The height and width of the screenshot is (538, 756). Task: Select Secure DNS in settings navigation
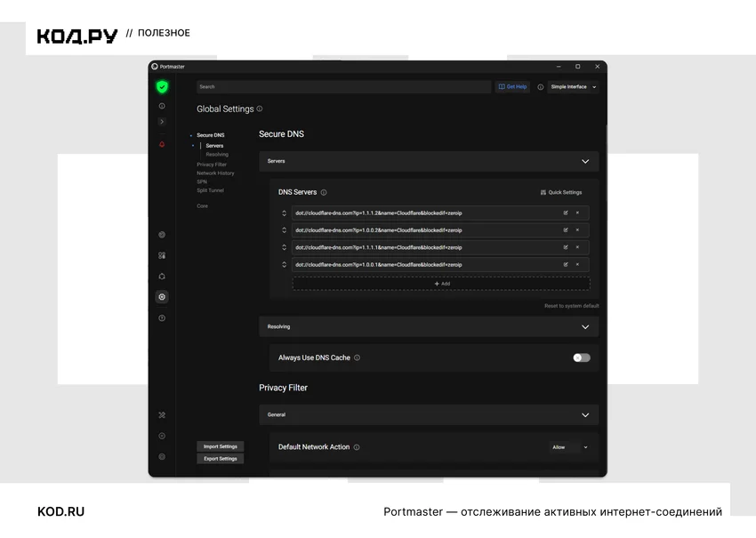click(210, 135)
